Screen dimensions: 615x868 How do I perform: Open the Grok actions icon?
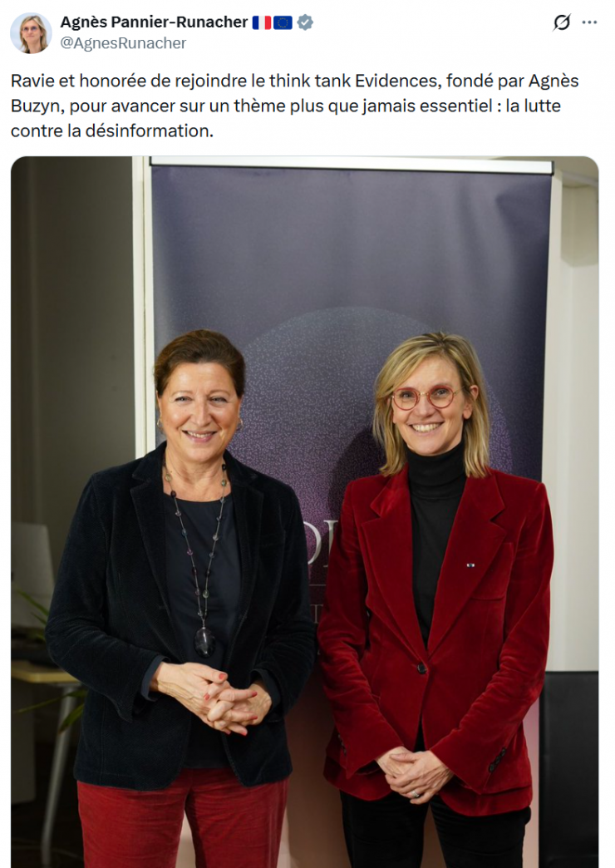pos(561,22)
